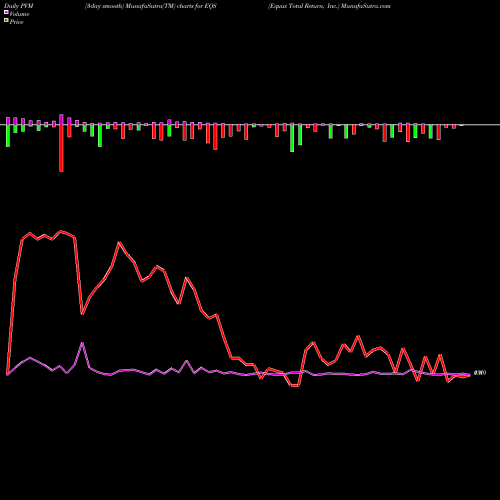
Task: Click the Equus Total Return, Inc. heading
Action: 329,6
